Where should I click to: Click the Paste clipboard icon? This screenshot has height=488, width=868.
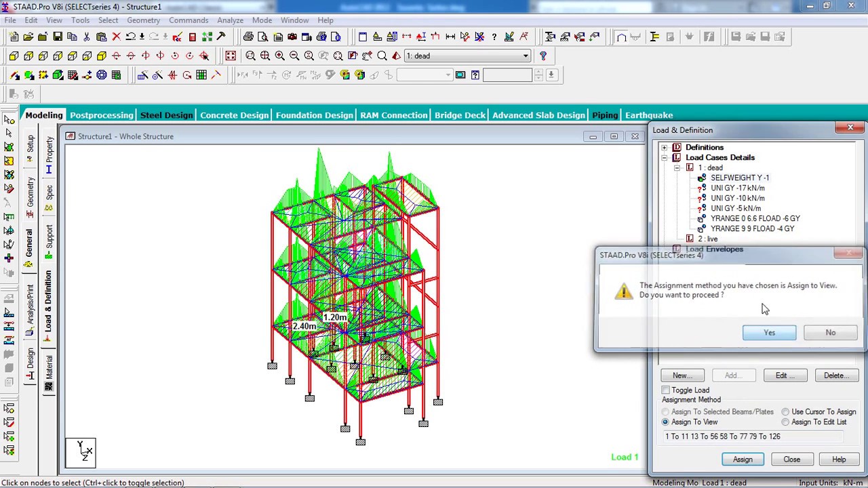[101, 37]
